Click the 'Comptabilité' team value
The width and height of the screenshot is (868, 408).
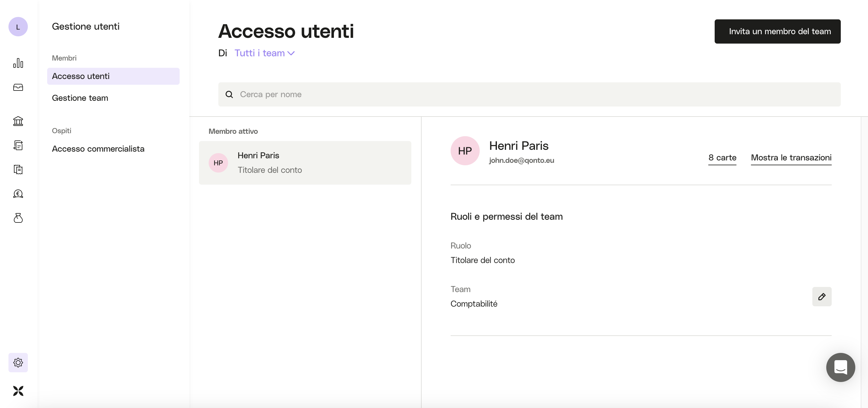[x=474, y=304]
